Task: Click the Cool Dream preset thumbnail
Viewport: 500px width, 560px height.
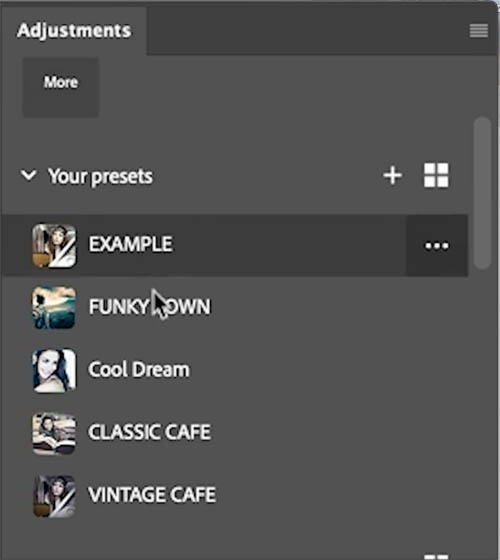Action: 54,371
